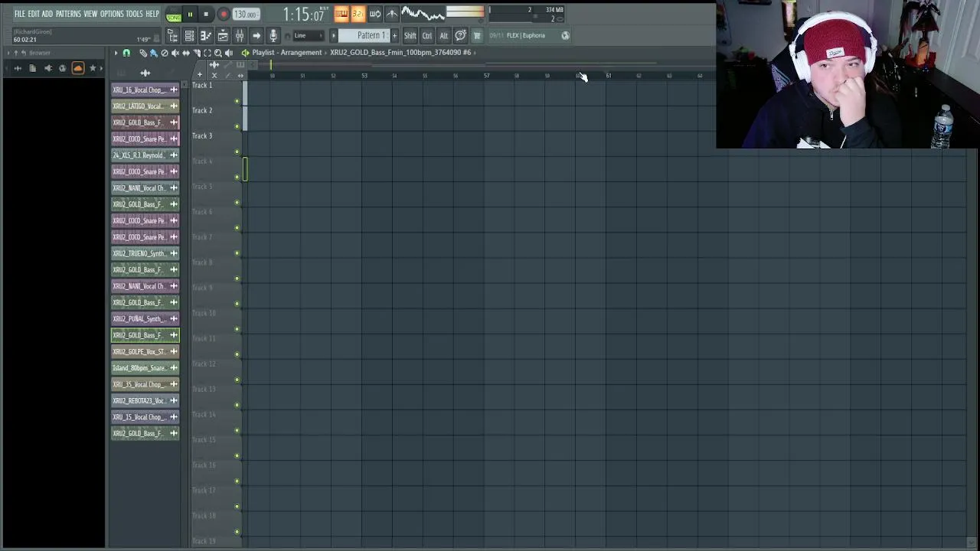Click the plus button next to Pattern 1
Screen dimensions: 980x551
pos(394,35)
